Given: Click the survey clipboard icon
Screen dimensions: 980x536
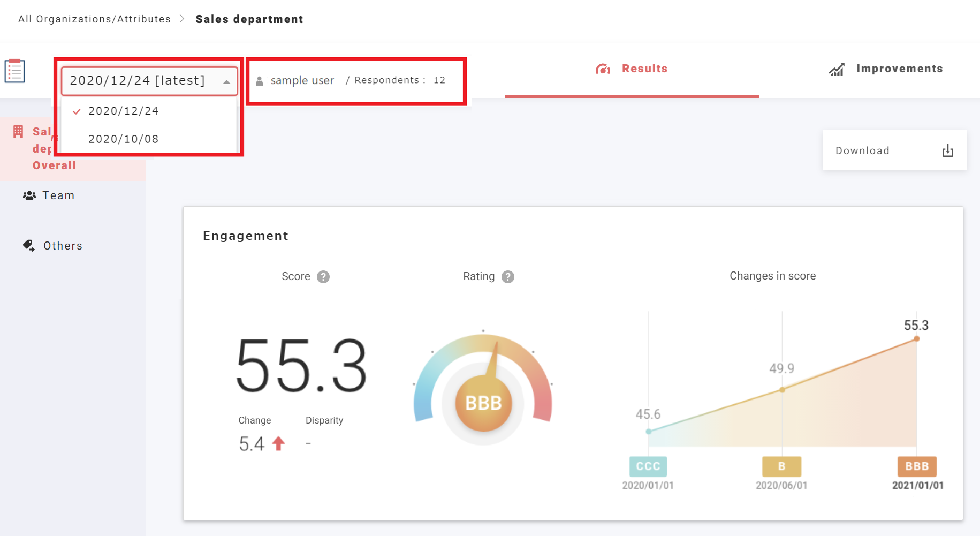Looking at the screenshot, I should 15,71.
